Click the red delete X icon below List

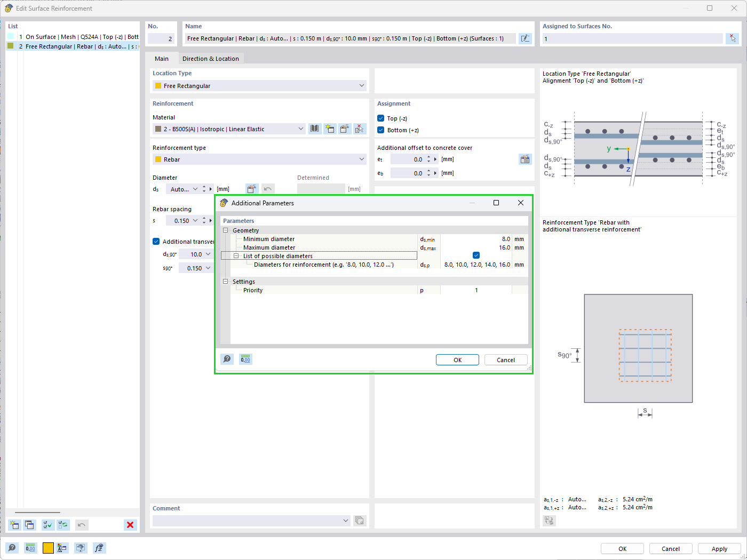click(130, 525)
